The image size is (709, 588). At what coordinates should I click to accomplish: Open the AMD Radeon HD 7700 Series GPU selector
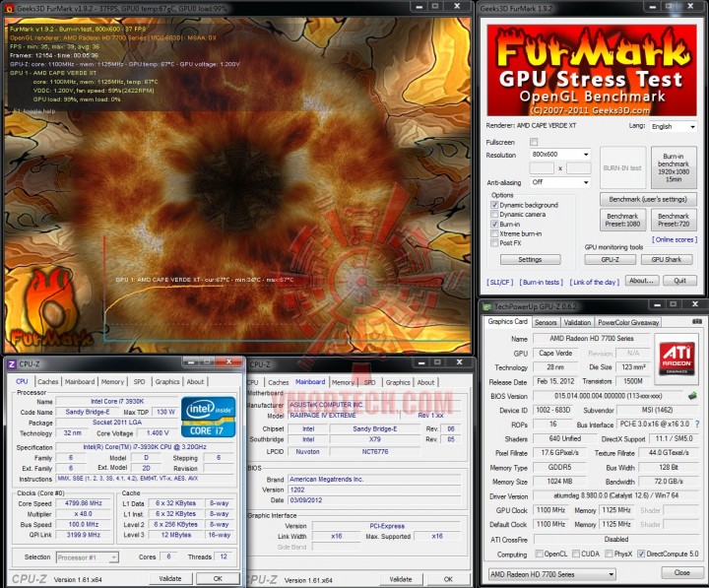tap(552, 574)
